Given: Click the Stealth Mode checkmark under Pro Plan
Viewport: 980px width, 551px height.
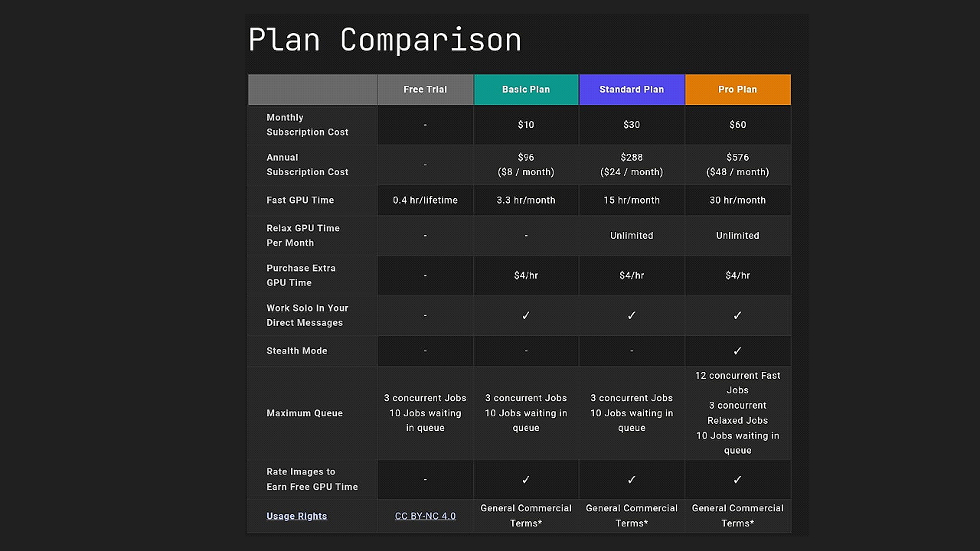Looking at the screenshot, I should tap(737, 350).
